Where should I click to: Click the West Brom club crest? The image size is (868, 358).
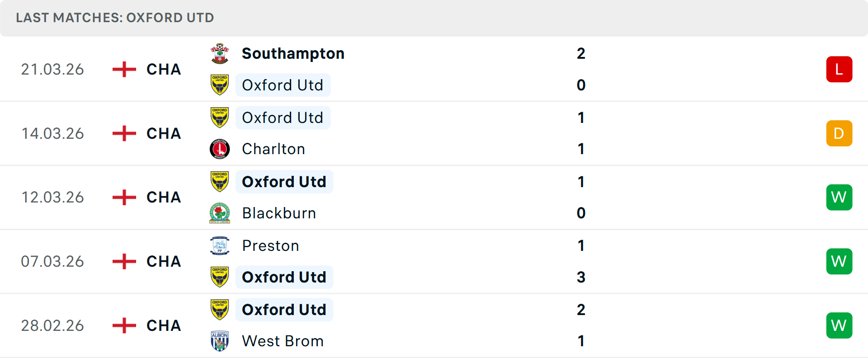pyautogui.click(x=220, y=341)
